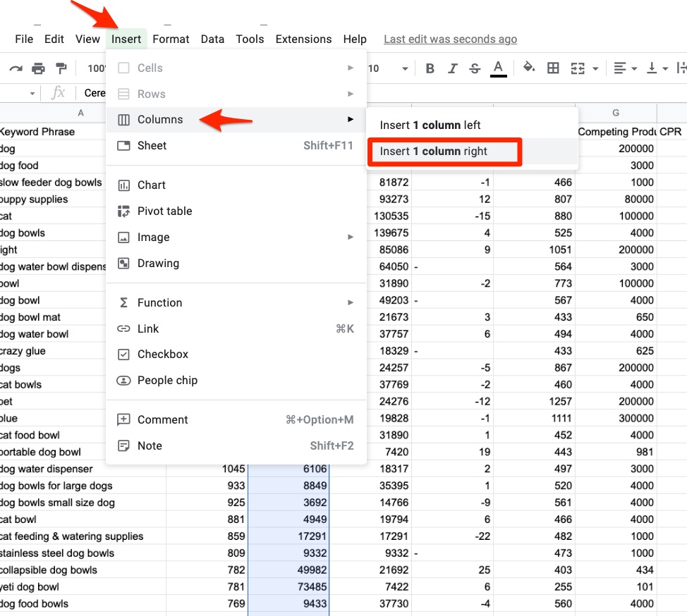Click Insert 1 column left

point(430,125)
